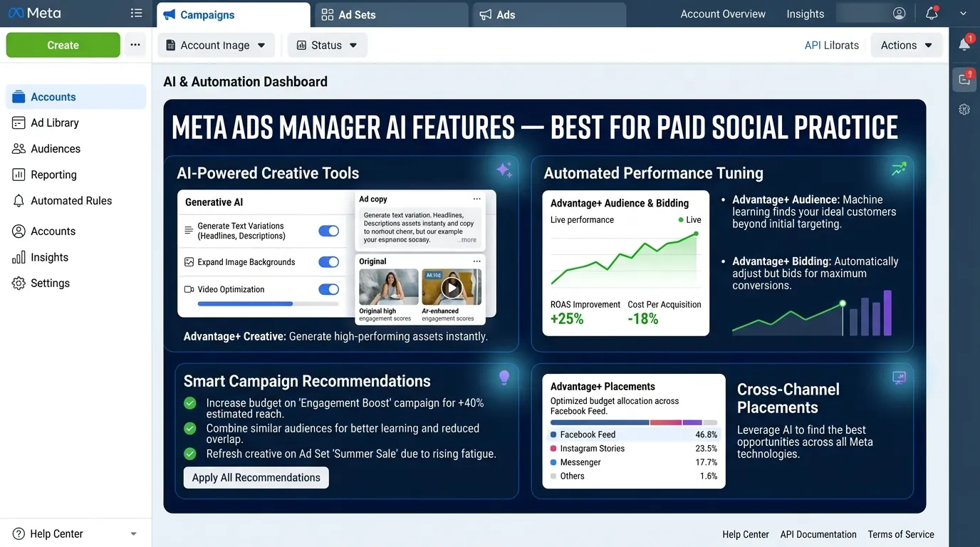Expand the top-right account chevron
This screenshot has height=547, width=980.
tap(964, 14)
